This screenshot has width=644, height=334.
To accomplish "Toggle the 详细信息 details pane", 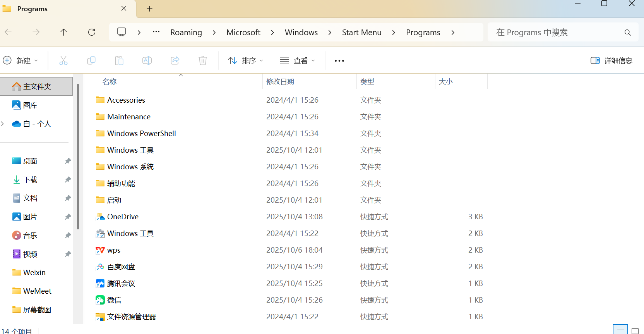I will (x=611, y=60).
